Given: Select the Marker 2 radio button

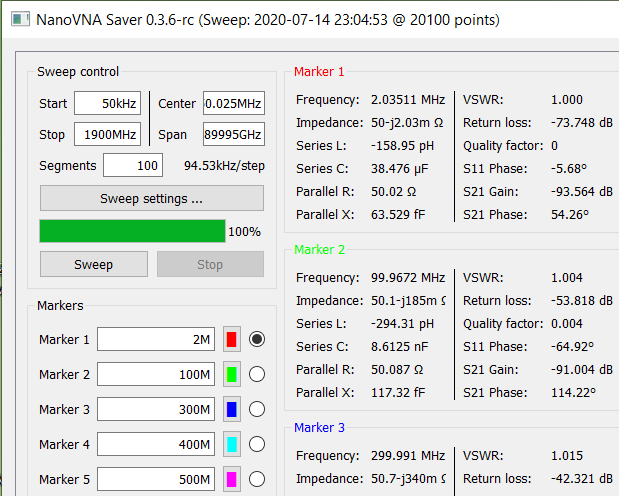Looking at the screenshot, I should pyautogui.click(x=257, y=374).
